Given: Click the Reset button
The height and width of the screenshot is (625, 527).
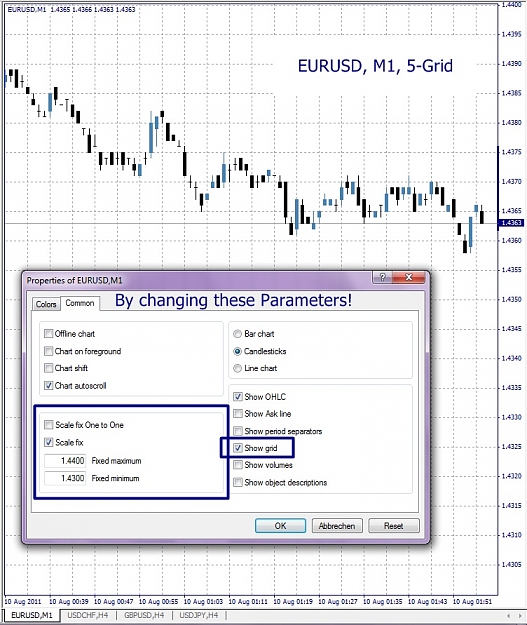Looking at the screenshot, I should 393,526.
